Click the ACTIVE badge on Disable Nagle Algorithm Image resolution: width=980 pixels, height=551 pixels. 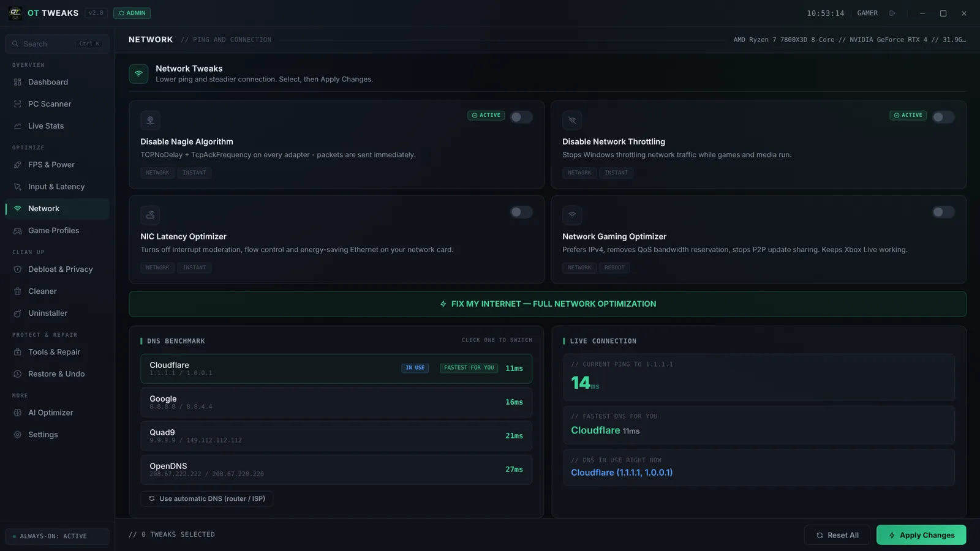point(486,115)
